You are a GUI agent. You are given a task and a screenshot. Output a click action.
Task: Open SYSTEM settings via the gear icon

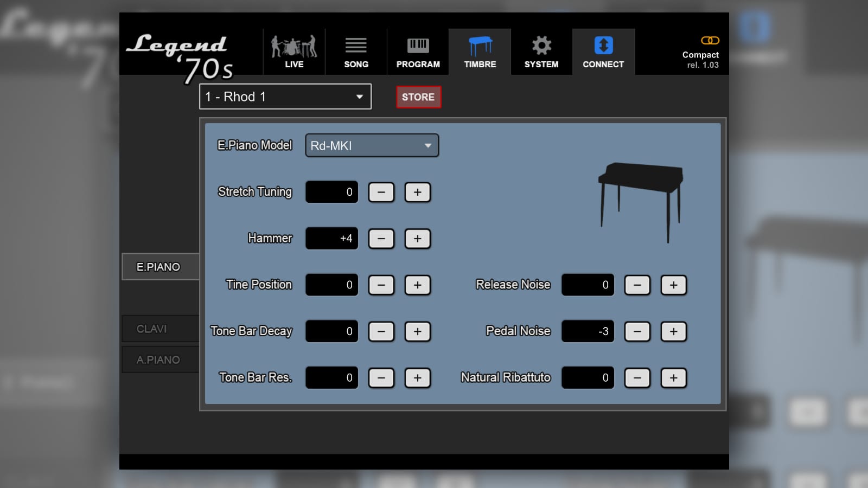tap(541, 44)
